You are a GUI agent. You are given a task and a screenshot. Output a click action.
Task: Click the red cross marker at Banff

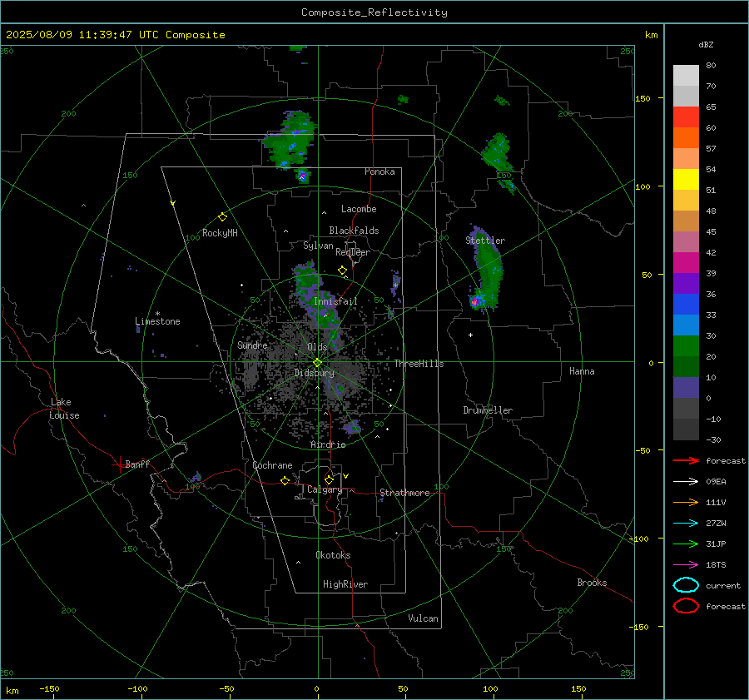(119, 464)
